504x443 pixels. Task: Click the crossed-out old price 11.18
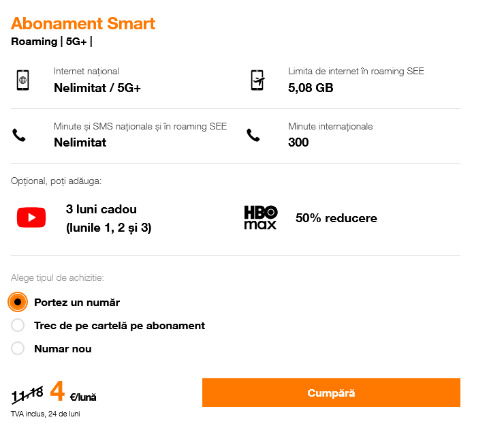pyautogui.click(x=28, y=393)
